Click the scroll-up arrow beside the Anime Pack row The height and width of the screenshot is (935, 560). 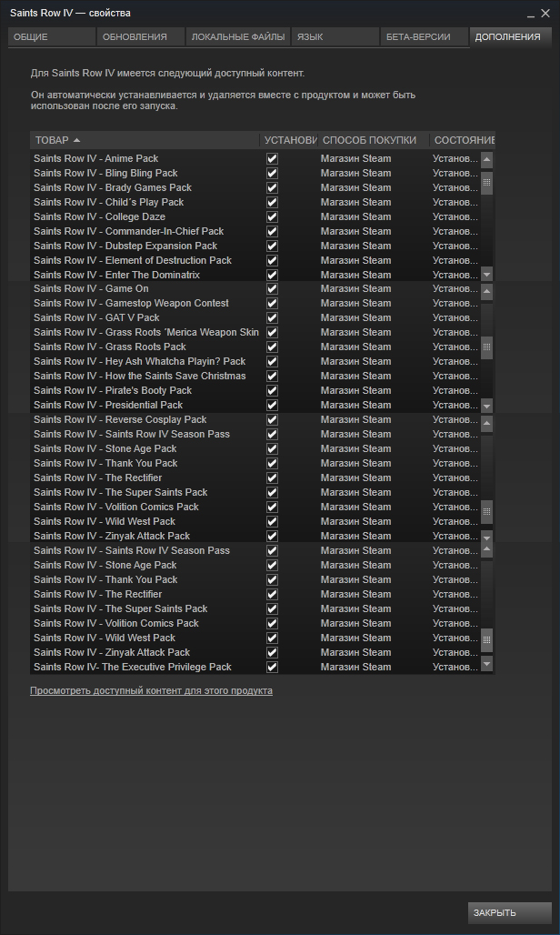click(486, 159)
